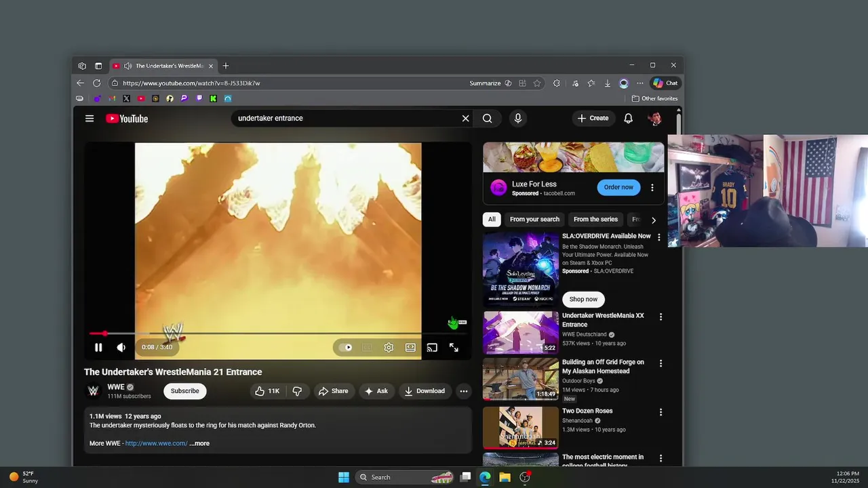Pause the video with the pause button
This screenshot has height=488, width=868.
point(98,348)
